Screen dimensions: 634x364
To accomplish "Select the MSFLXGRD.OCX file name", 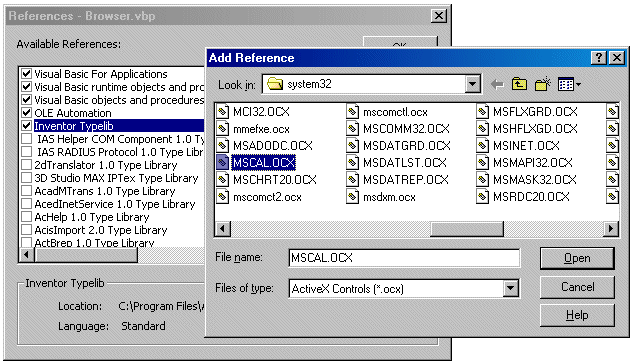I will pyautogui.click(x=535, y=112).
